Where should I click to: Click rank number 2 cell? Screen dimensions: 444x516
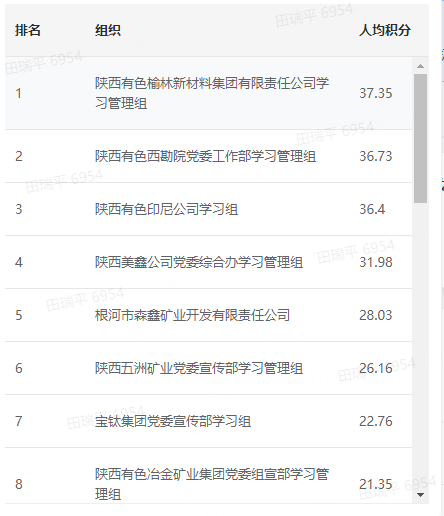[19, 156]
